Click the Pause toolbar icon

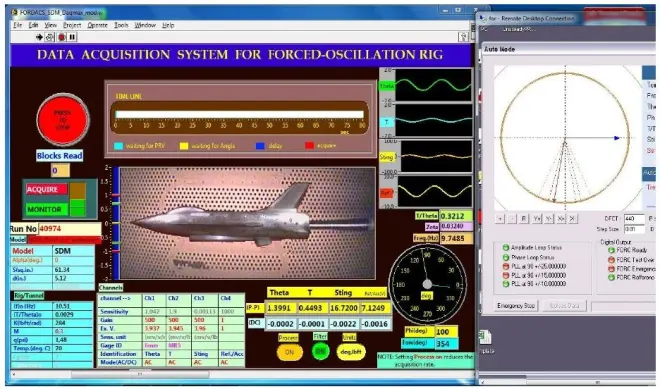(x=72, y=37)
